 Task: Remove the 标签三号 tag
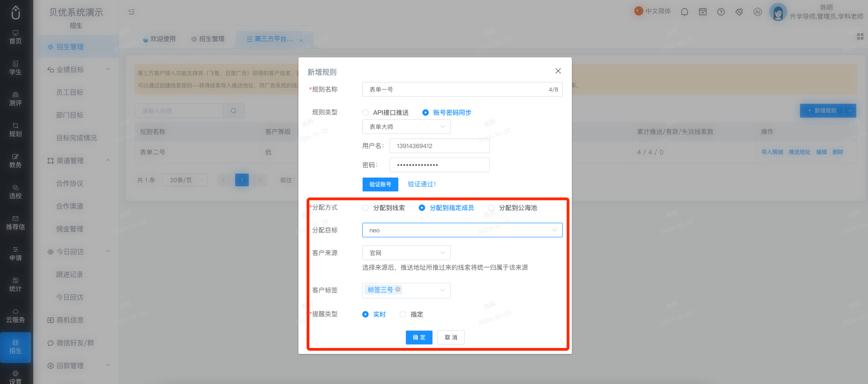(x=398, y=289)
